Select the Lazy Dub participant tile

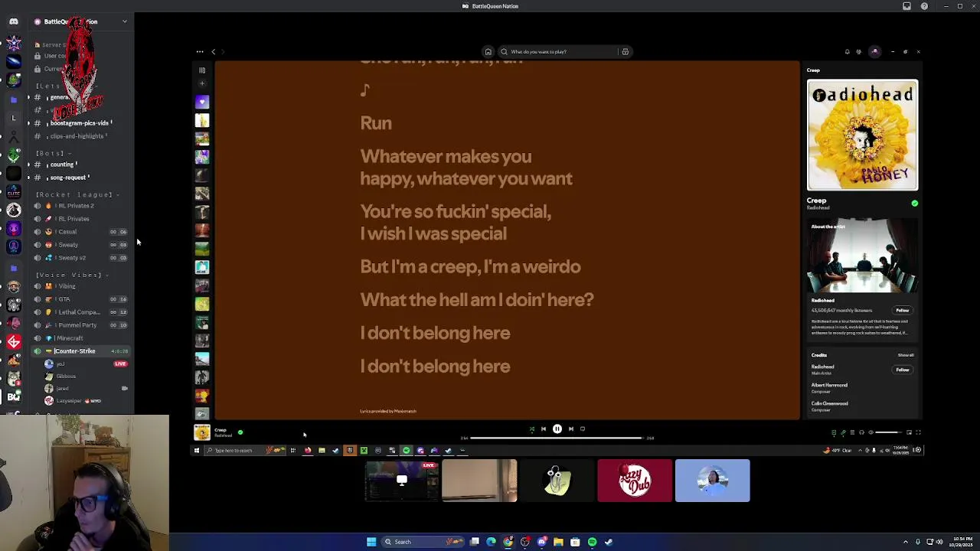tap(635, 481)
